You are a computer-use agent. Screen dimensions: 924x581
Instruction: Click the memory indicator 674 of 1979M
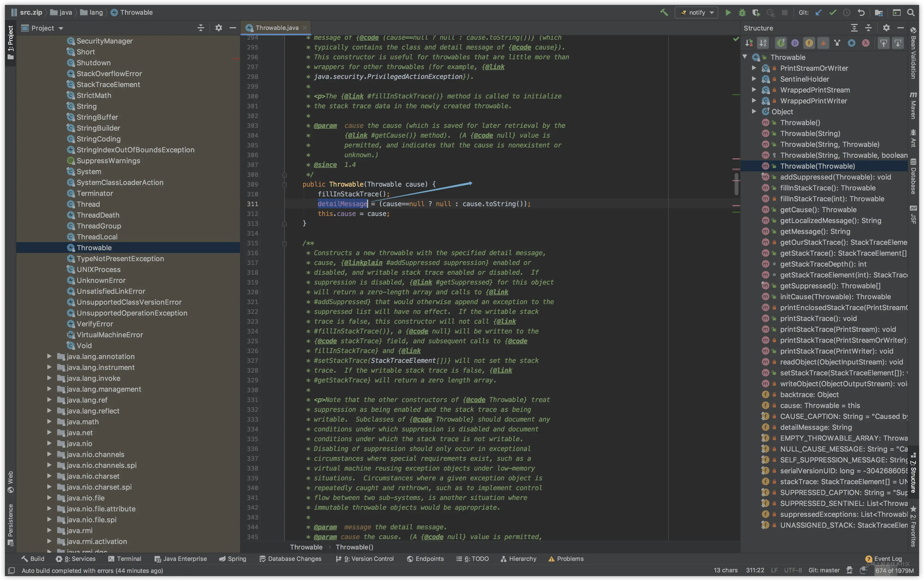point(894,570)
